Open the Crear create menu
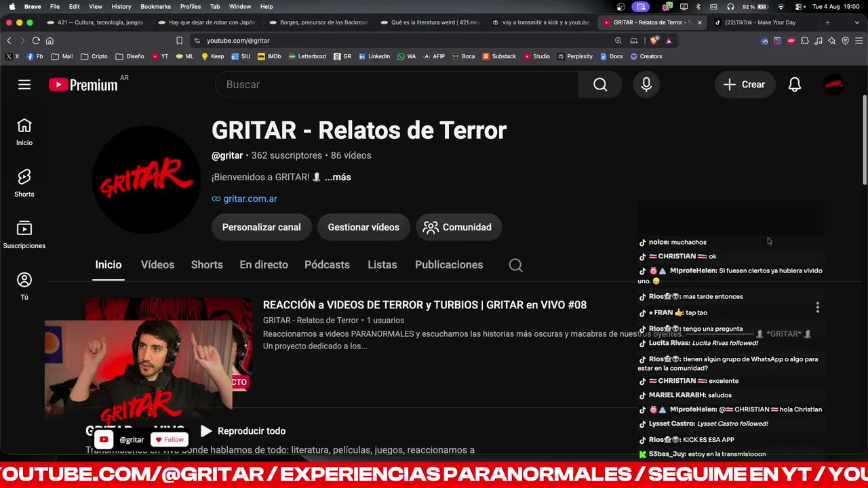This screenshot has width=868, height=488. [745, 85]
